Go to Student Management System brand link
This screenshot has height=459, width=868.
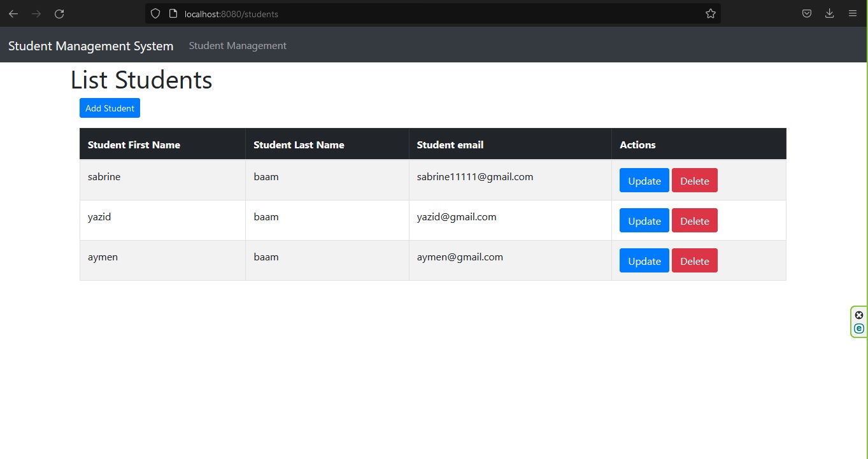90,46
